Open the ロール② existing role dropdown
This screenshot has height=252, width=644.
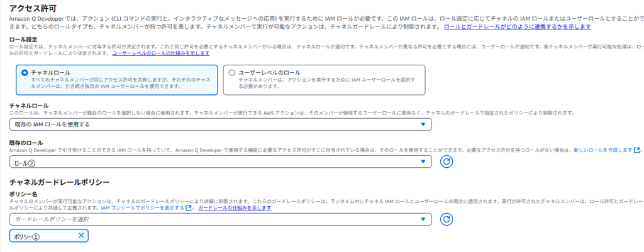point(221,162)
